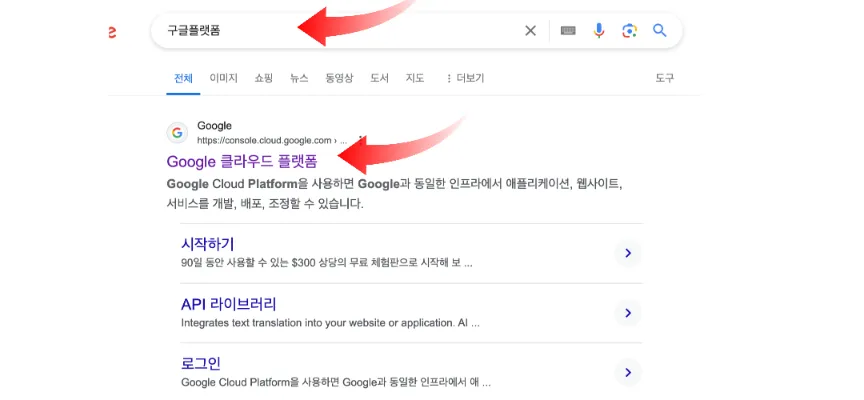
Task: Switch to the 도서 tab
Action: pyautogui.click(x=379, y=78)
